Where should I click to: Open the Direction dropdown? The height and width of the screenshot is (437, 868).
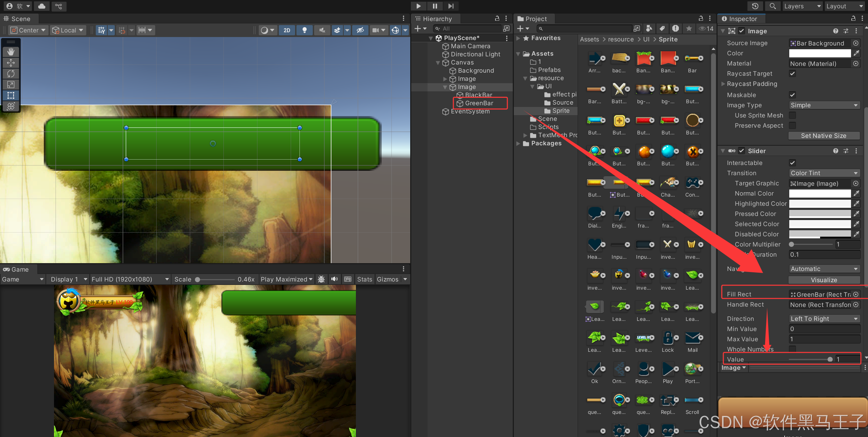(x=824, y=319)
